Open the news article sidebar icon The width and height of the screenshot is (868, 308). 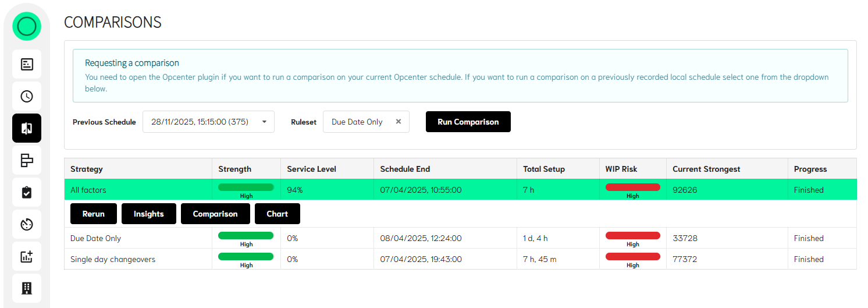(27, 64)
